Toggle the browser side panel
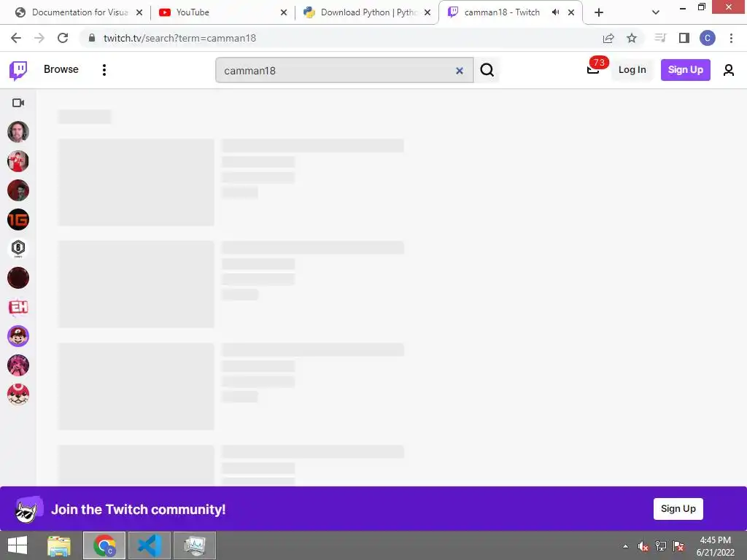This screenshot has width=747, height=560. [x=684, y=38]
